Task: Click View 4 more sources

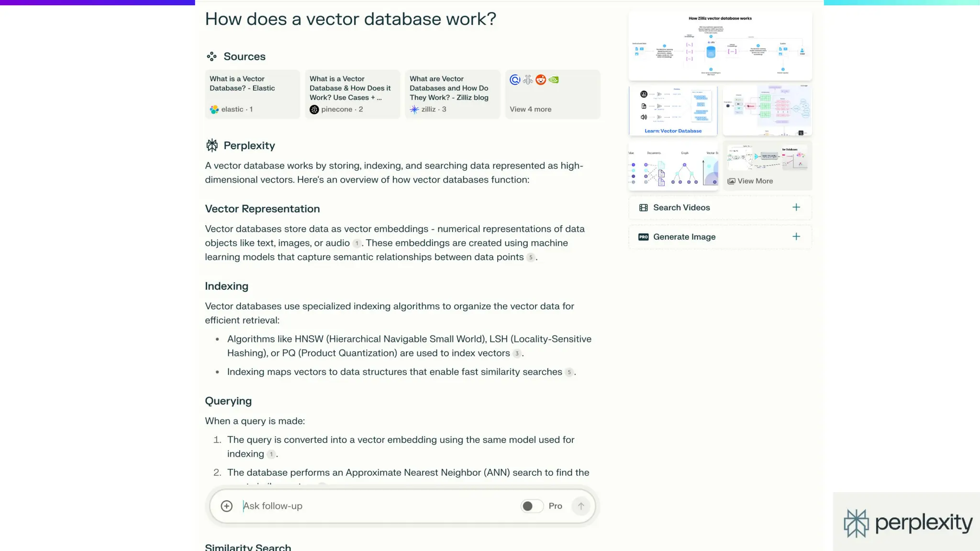Action: 530,110
